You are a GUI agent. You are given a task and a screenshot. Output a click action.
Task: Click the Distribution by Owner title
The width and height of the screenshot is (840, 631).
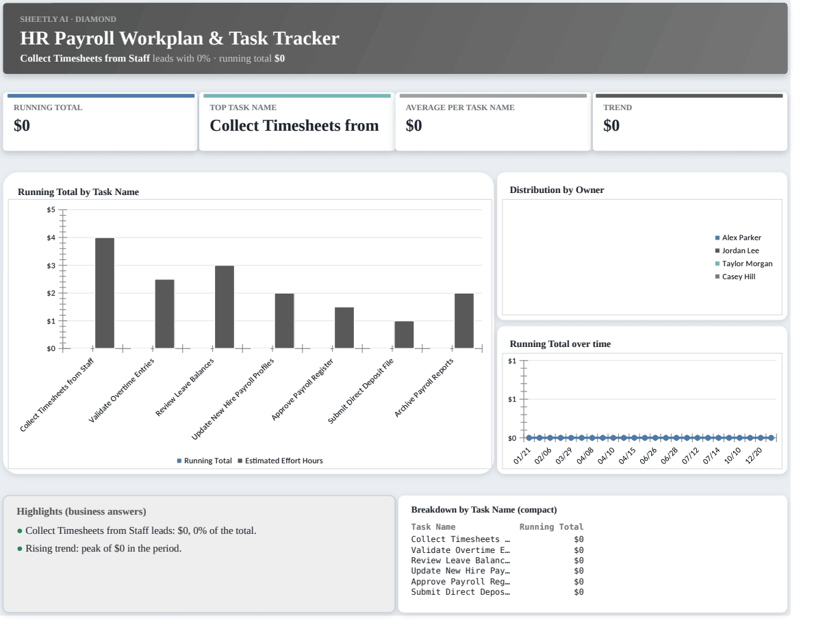(557, 190)
